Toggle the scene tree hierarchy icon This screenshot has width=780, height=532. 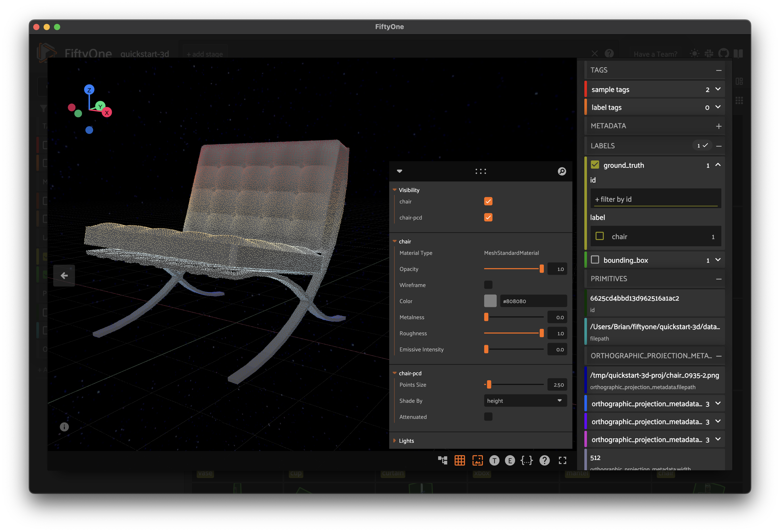click(443, 460)
